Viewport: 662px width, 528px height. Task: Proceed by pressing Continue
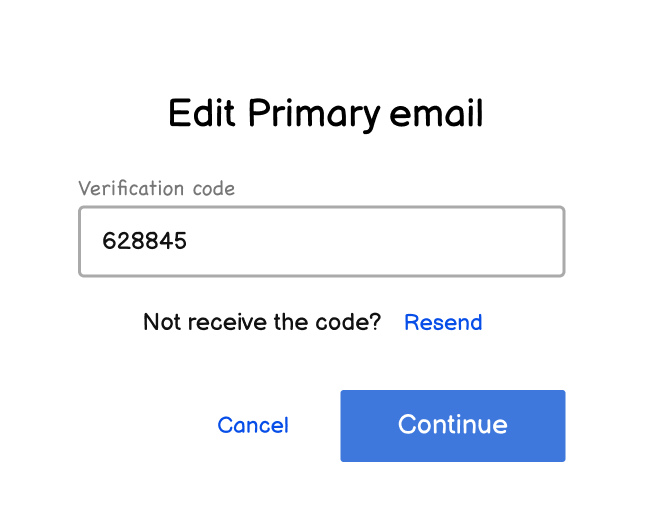[452, 425]
